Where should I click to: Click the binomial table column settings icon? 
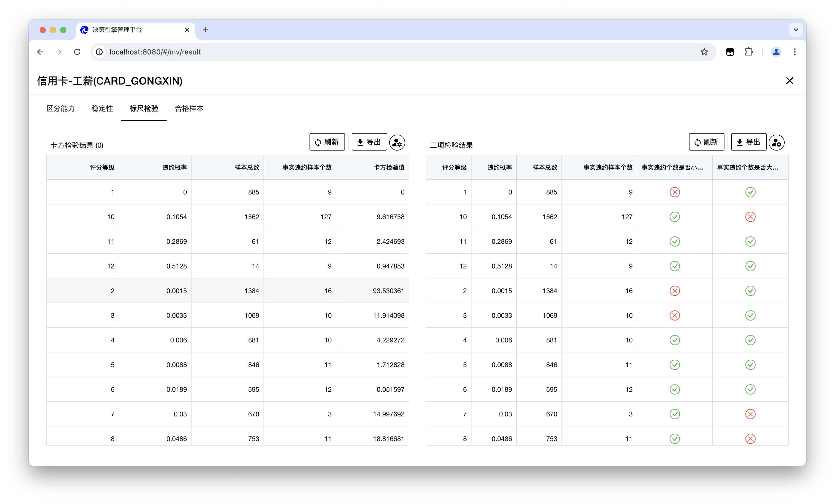[x=776, y=142]
